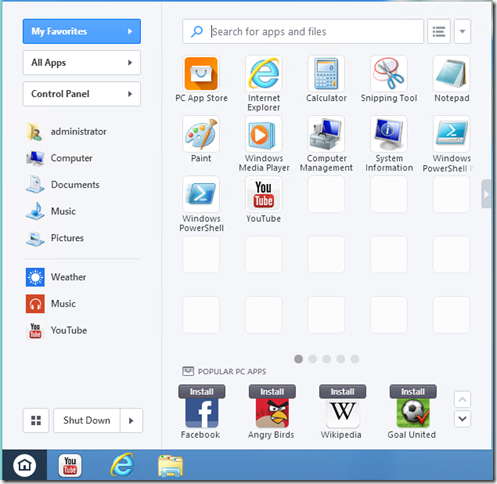Launch Internet Explorer from favorites grid
Screen dimensions: 497x484
point(264,74)
